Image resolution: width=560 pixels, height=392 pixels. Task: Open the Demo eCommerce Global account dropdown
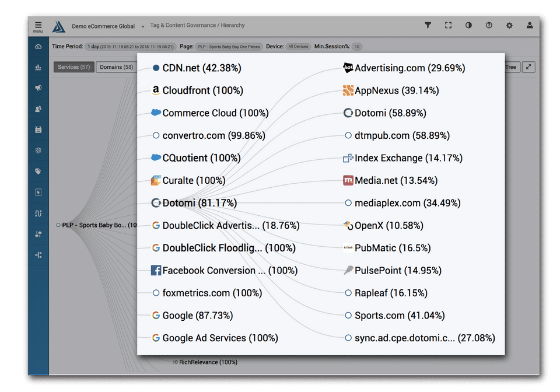pyautogui.click(x=108, y=26)
